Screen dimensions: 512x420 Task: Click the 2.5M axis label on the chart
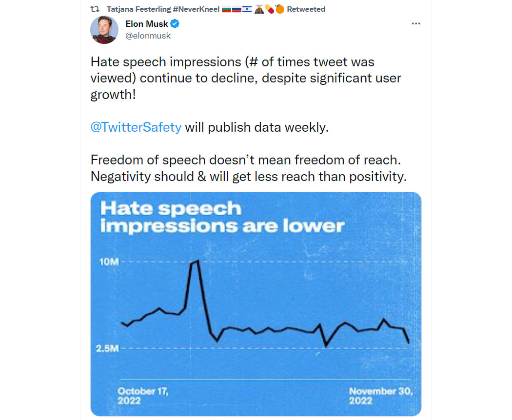(x=107, y=348)
